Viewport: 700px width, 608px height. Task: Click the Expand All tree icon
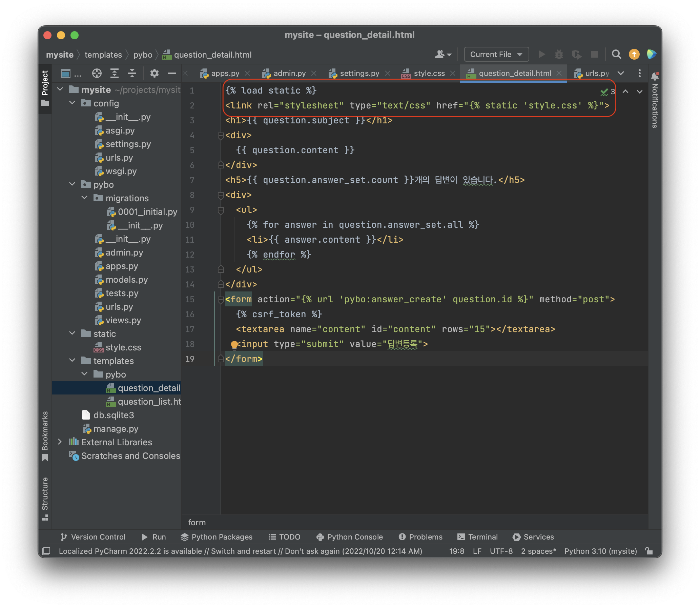click(x=114, y=73)
